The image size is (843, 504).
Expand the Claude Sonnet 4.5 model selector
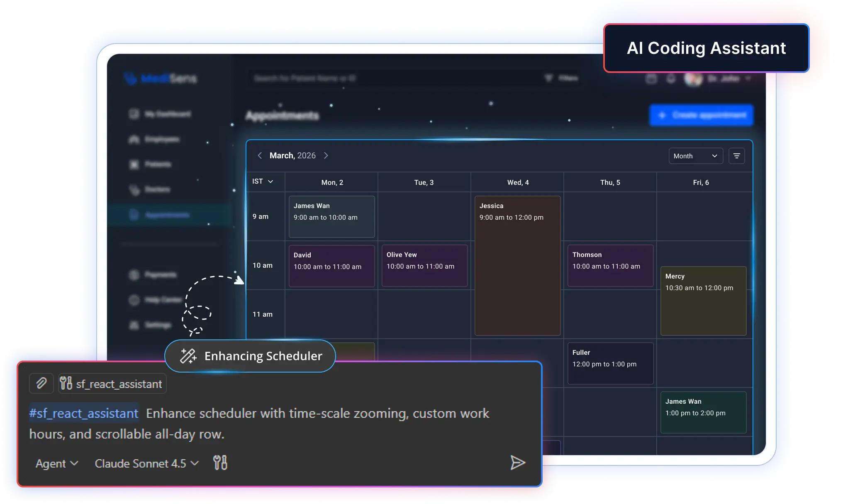[x=146, y=463]
